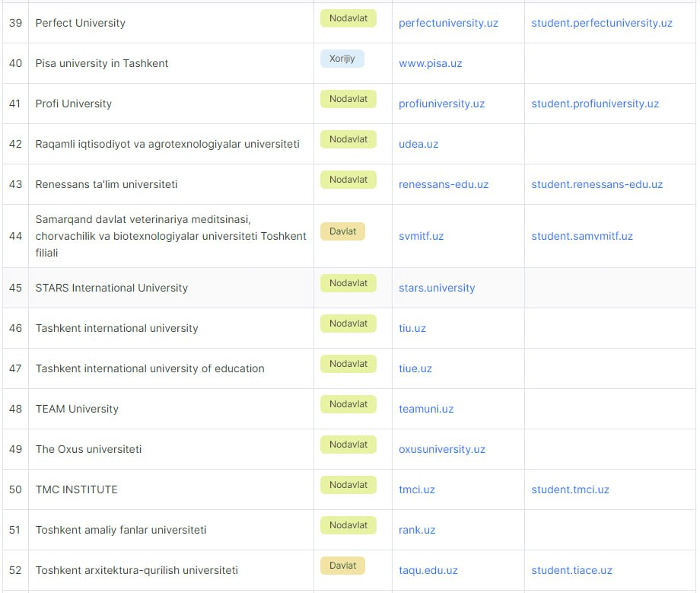The image size is (700, 593).
Task: Select 'Pisa university in Tashkent' name
Action: click(x=102, y=63)
